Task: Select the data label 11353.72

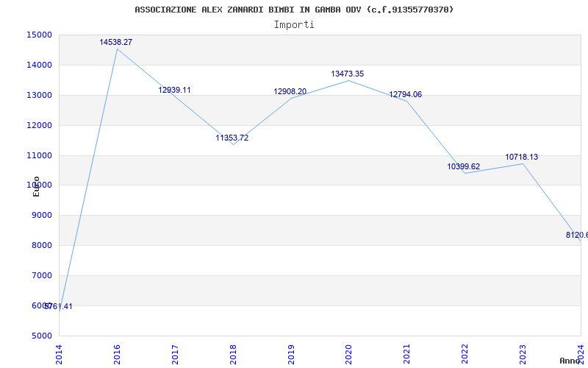Action: (x=232, y=138)
